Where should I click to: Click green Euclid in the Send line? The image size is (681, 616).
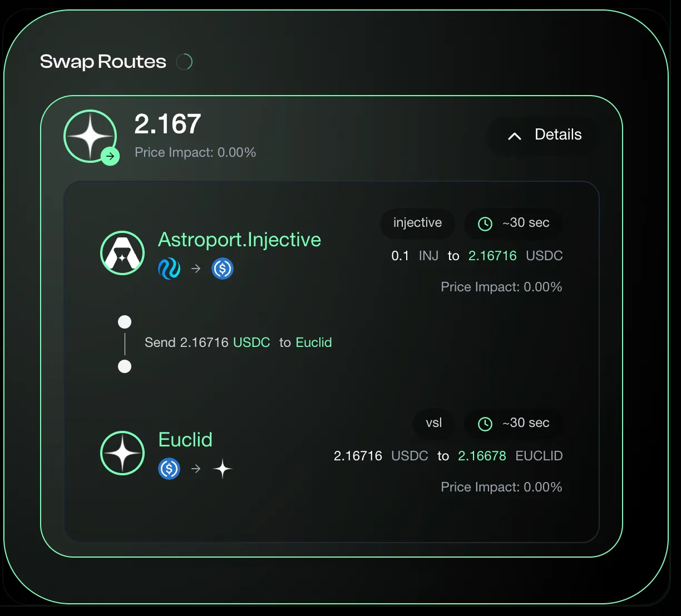pos(314,342)
